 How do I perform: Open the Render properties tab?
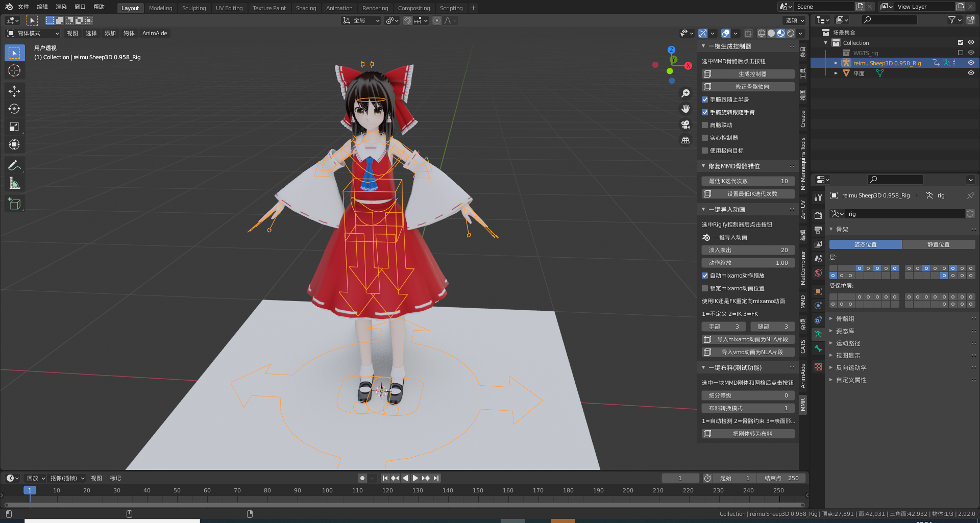coord(818,216)
